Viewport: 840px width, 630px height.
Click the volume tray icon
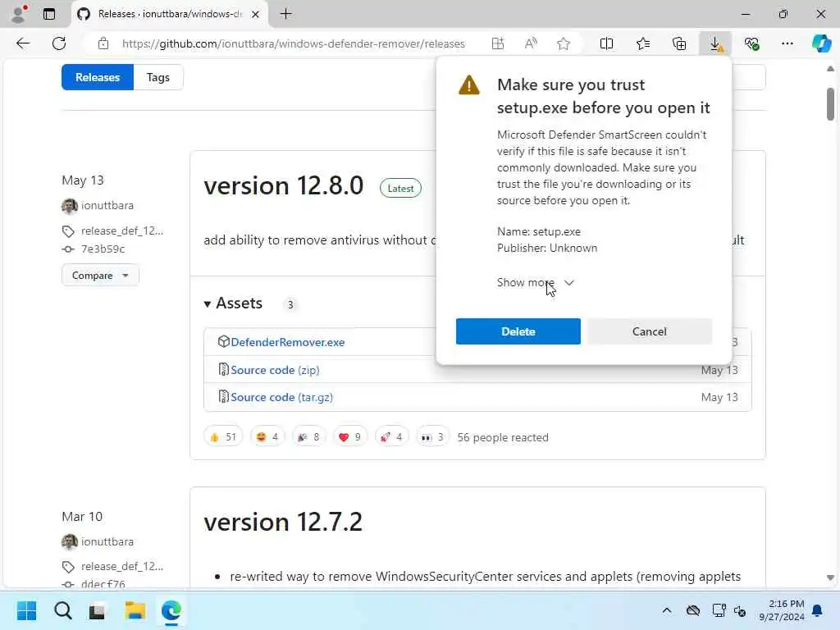(740, 610)
